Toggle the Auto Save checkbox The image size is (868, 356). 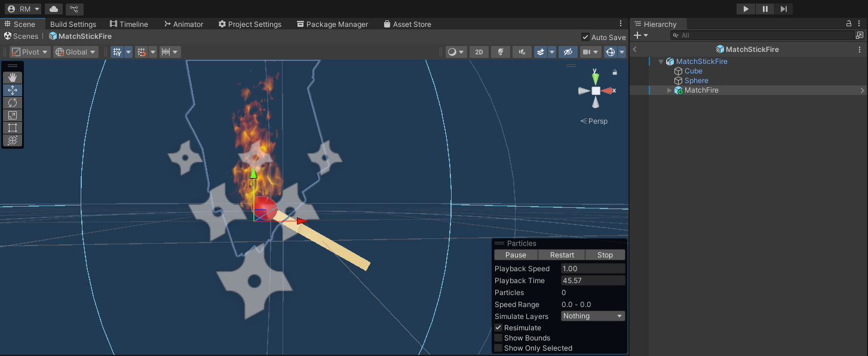(585, 37)
